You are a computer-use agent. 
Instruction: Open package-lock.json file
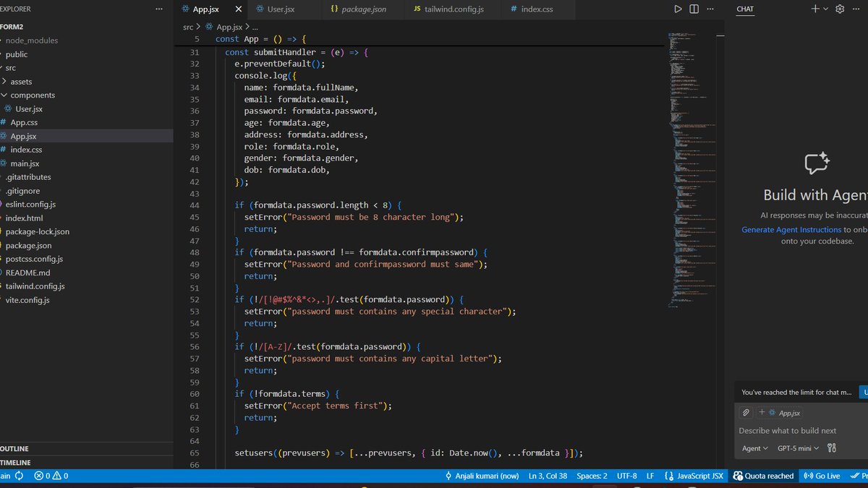tap(37, 232)
